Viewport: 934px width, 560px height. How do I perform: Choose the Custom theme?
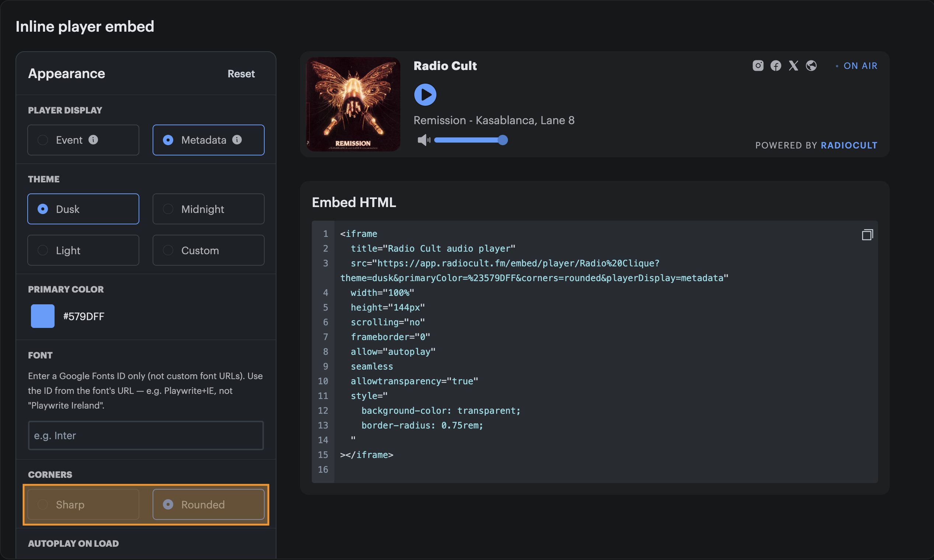pos(208,250)
